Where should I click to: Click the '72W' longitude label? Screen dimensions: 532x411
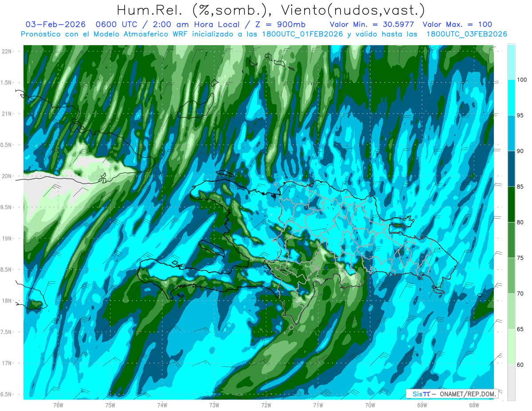point(266,405)
